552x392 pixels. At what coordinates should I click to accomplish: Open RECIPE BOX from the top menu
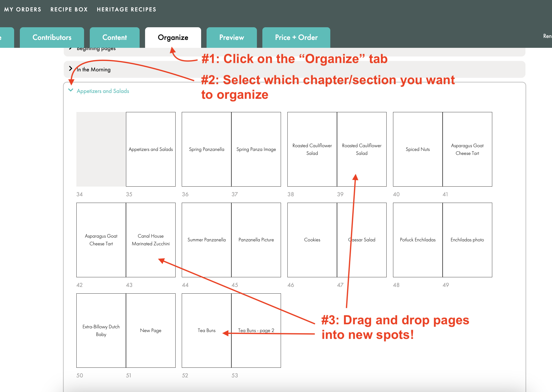69,9
